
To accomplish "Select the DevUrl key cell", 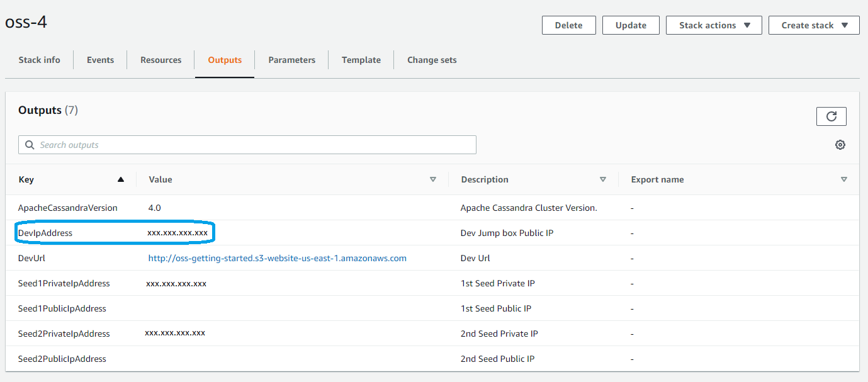I will tap(31, 258).
